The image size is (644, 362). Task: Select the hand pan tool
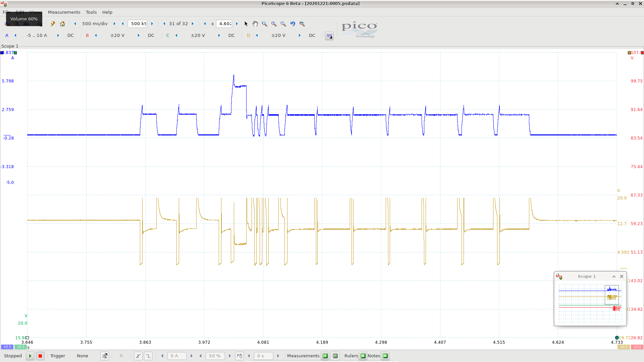point(255,24)
